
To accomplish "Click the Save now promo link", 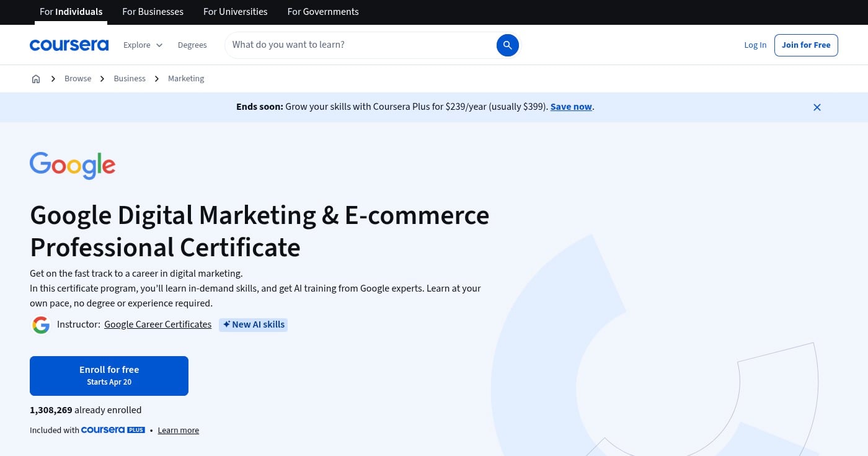I will tap(571, 107).
